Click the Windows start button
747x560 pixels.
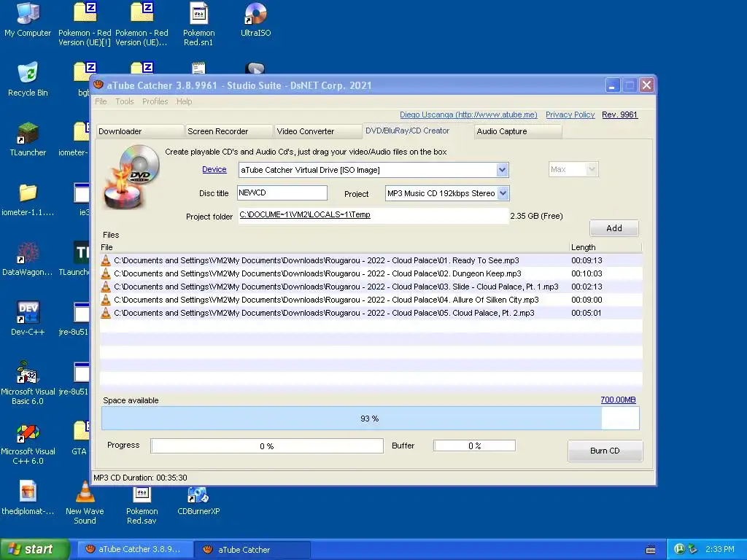tap(34, 549)
